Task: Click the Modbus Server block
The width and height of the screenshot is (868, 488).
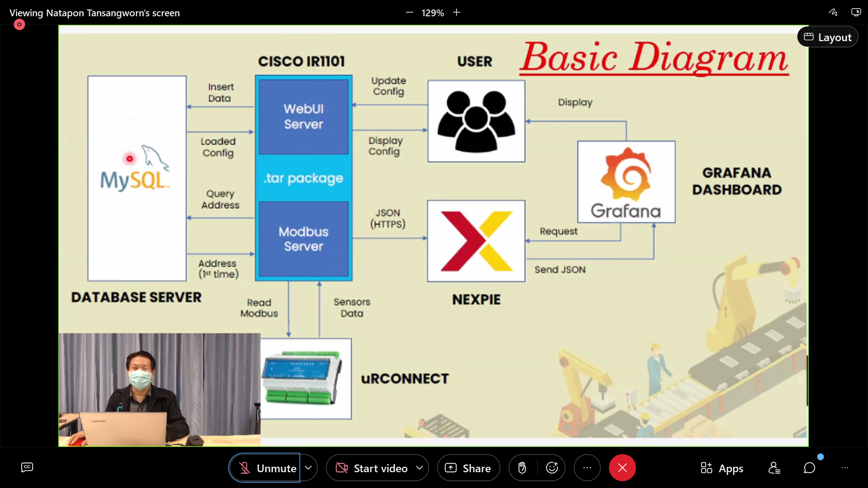Action: 303,239
